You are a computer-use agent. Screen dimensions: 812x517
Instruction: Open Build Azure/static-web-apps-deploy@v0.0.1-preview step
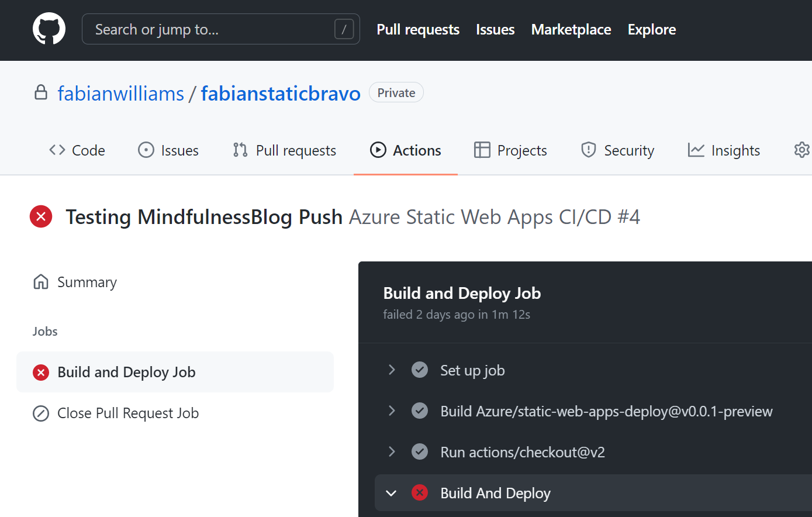[606, 411]
